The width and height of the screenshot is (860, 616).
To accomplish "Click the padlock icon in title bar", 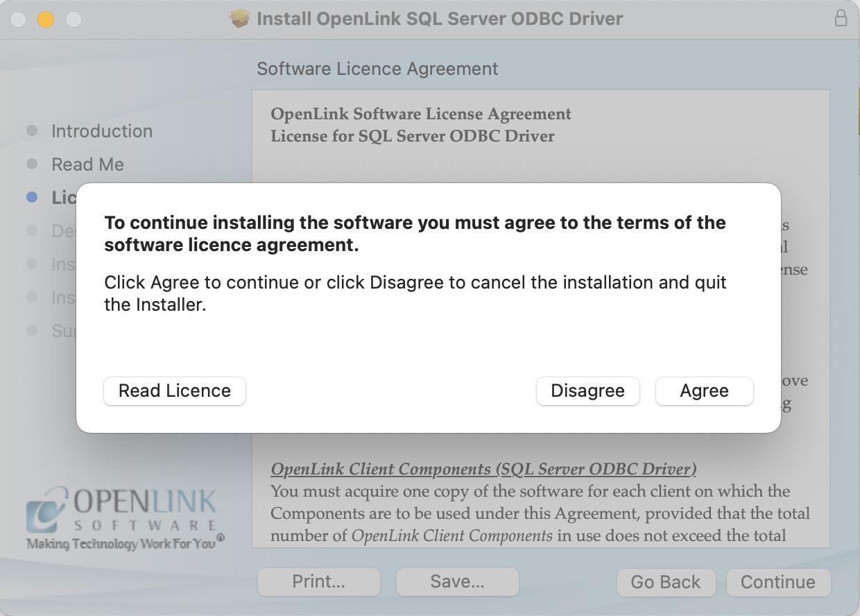I will coord(841,19).
